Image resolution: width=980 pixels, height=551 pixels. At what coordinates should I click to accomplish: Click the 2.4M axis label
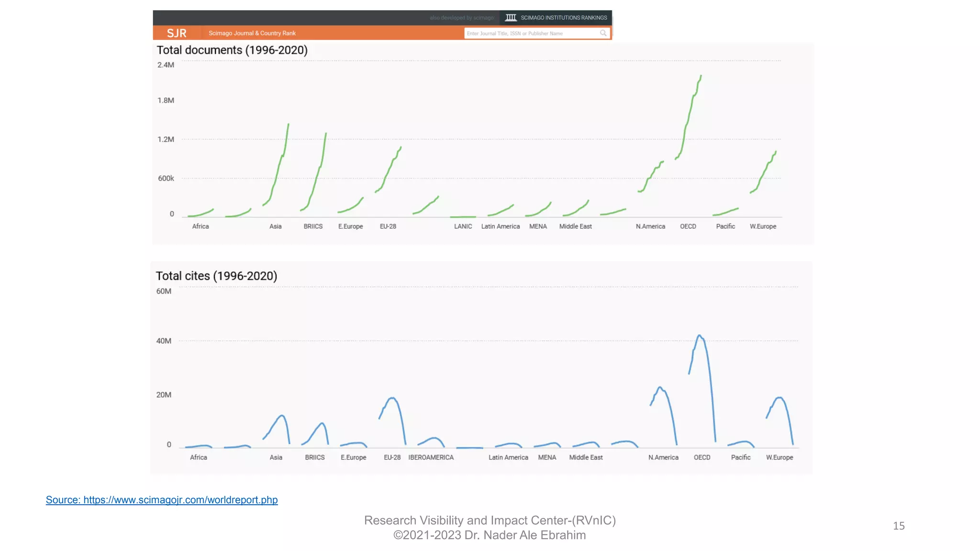[166, 65]
